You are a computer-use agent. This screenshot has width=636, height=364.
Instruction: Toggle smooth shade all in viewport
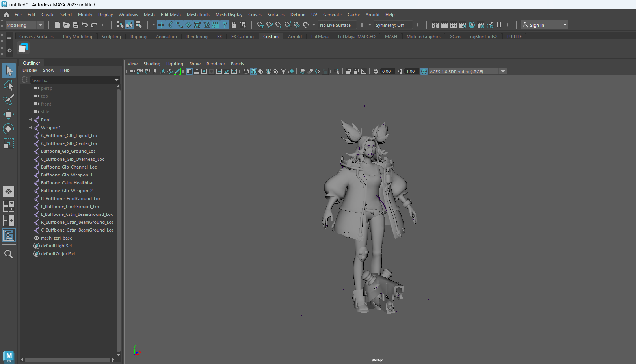[253, 71]
